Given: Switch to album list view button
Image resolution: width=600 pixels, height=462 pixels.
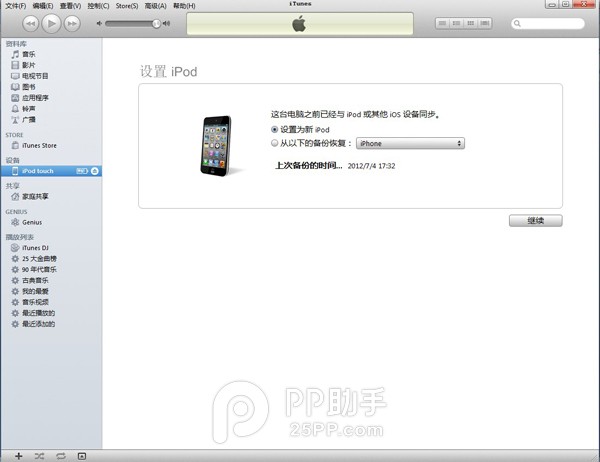Looking at the screenshot, I should pyautogui.click(x=457, y=23).
